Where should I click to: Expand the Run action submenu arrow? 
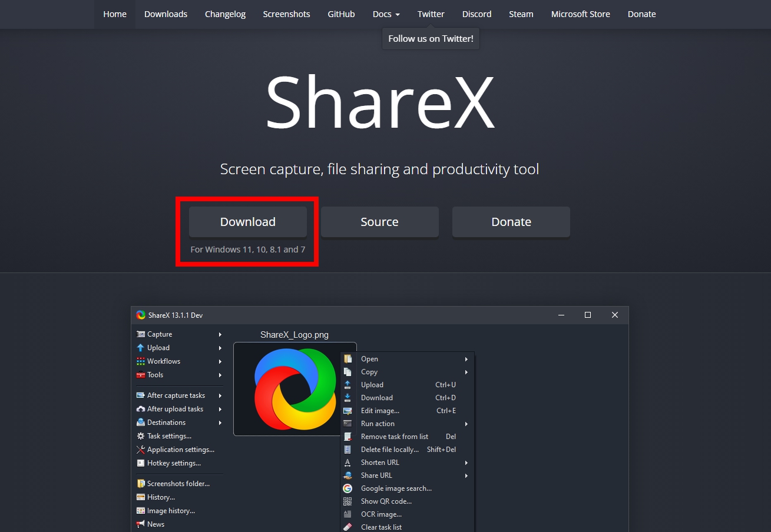466,424
